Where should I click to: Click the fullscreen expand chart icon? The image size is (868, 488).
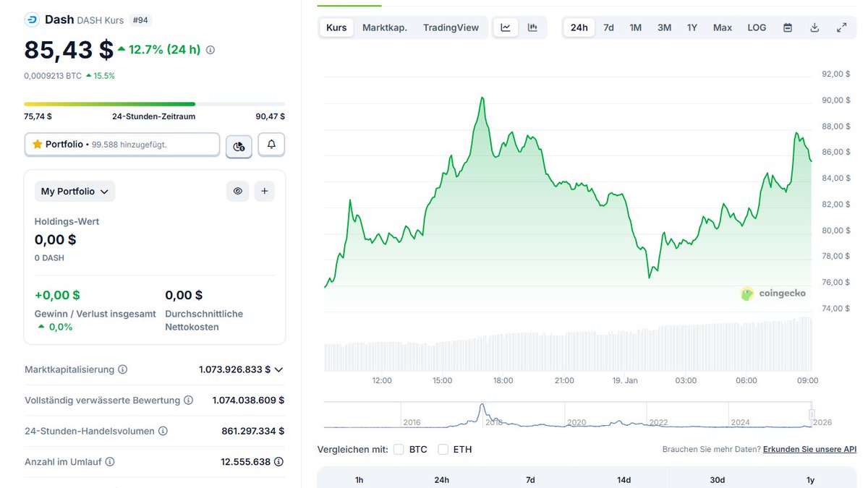841,27
